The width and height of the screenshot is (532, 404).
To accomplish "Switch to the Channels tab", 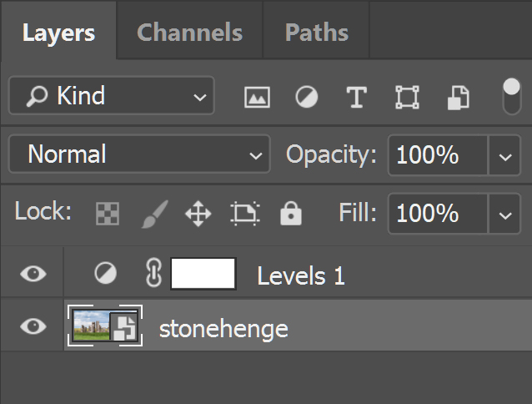I will tap(189, 33).
